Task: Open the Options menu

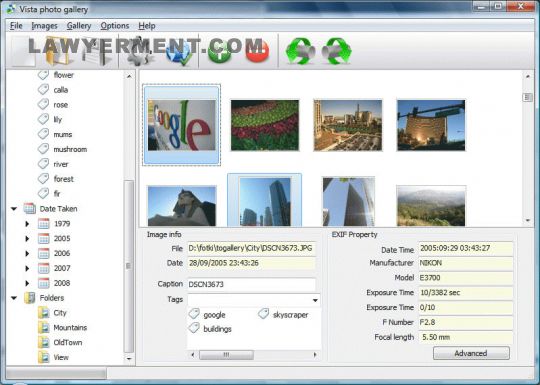Action: [x=115, y=26]
